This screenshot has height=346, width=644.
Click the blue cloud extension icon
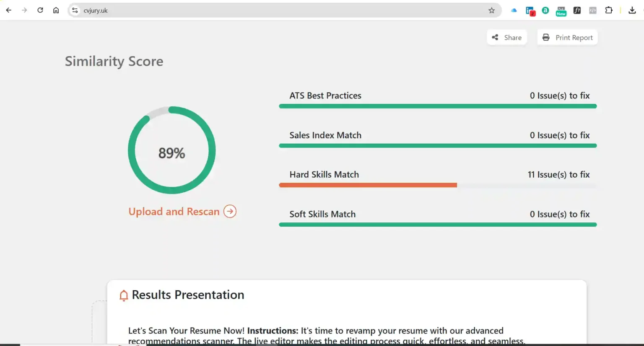[514, 10]
